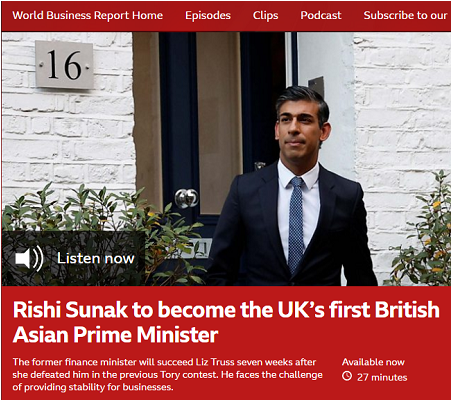Go to the Episodes tab
This screenshot has height=402, width=451.
(208, 15)
